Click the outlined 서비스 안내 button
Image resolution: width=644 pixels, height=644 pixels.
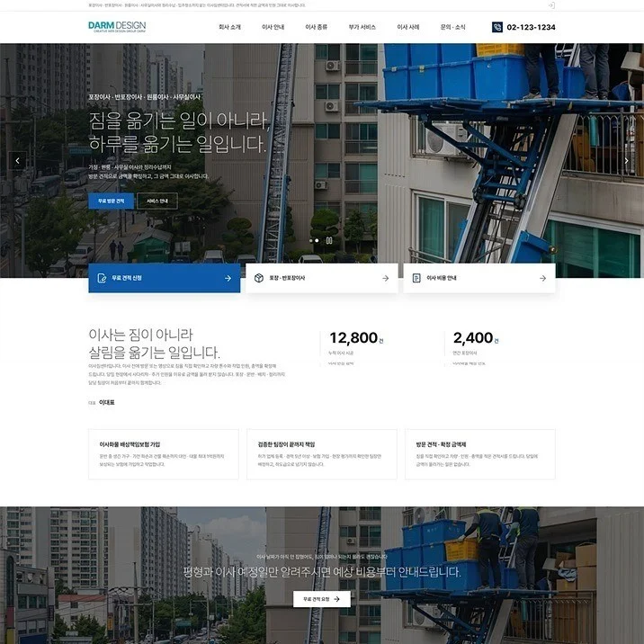click(157, 201)
